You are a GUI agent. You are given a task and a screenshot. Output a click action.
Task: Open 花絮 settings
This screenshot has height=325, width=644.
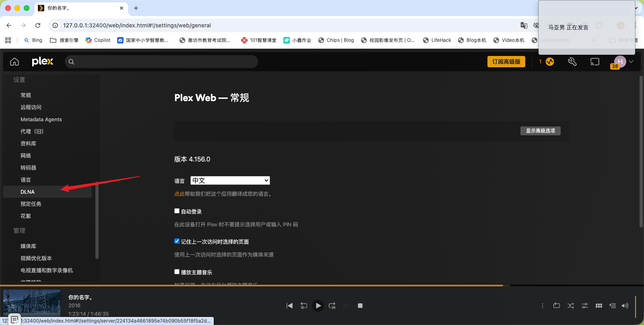coord(26,216)
